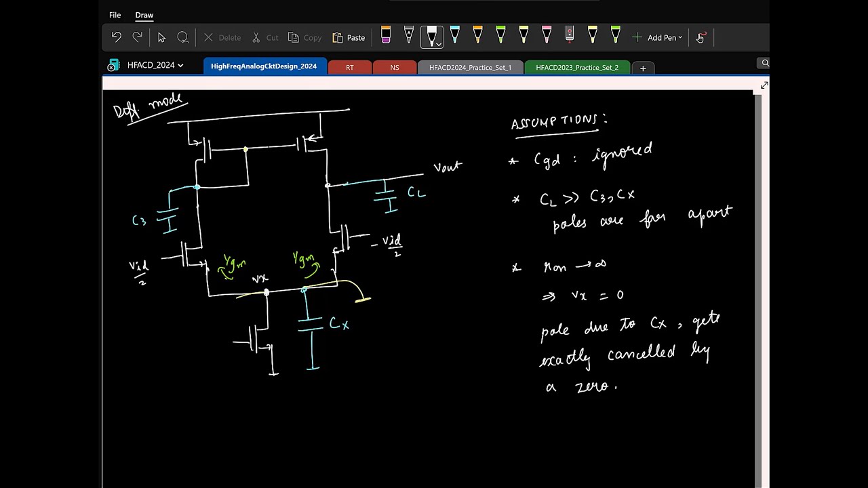The image size is (868, 488).
Task: Select the red laser pointer pen
Action: pos(570,35)
